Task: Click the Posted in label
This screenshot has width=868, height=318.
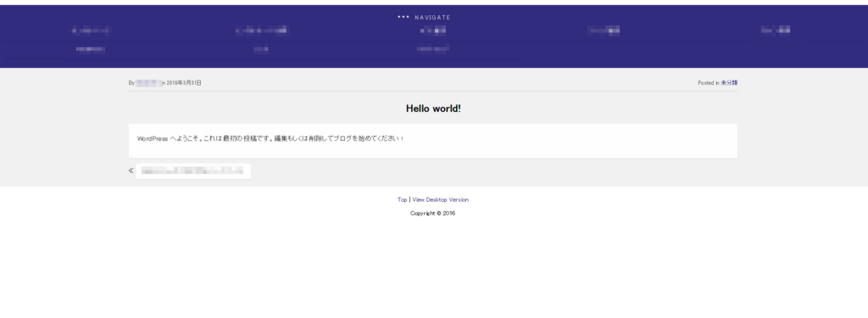Action: pos(709,82)
